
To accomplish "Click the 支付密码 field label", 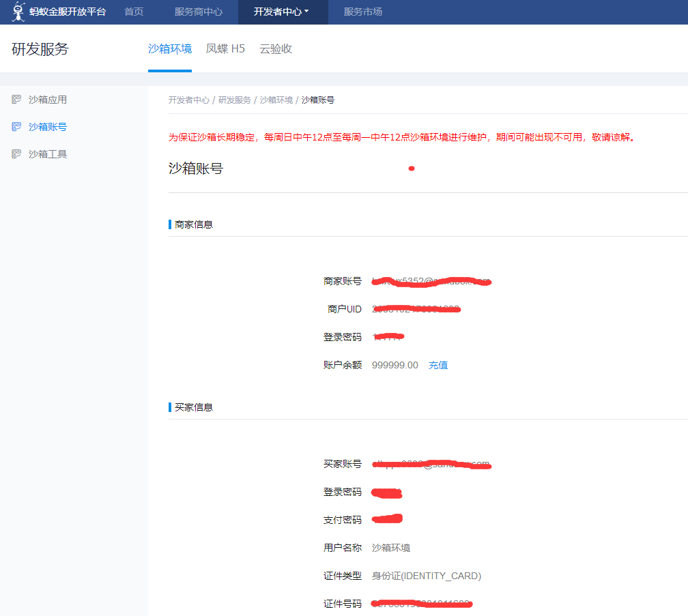I will (x=343, y=520).
